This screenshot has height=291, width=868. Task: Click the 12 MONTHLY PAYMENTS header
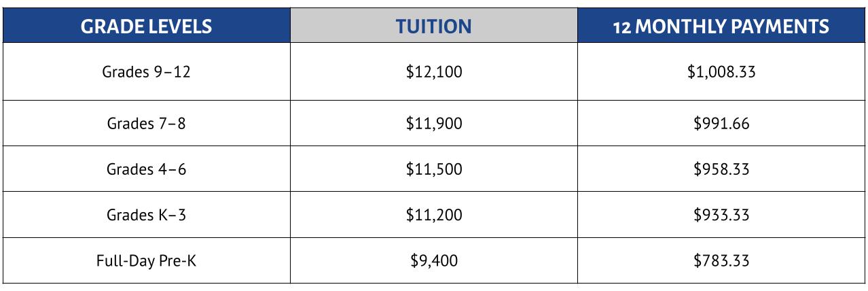pos(721,27)
